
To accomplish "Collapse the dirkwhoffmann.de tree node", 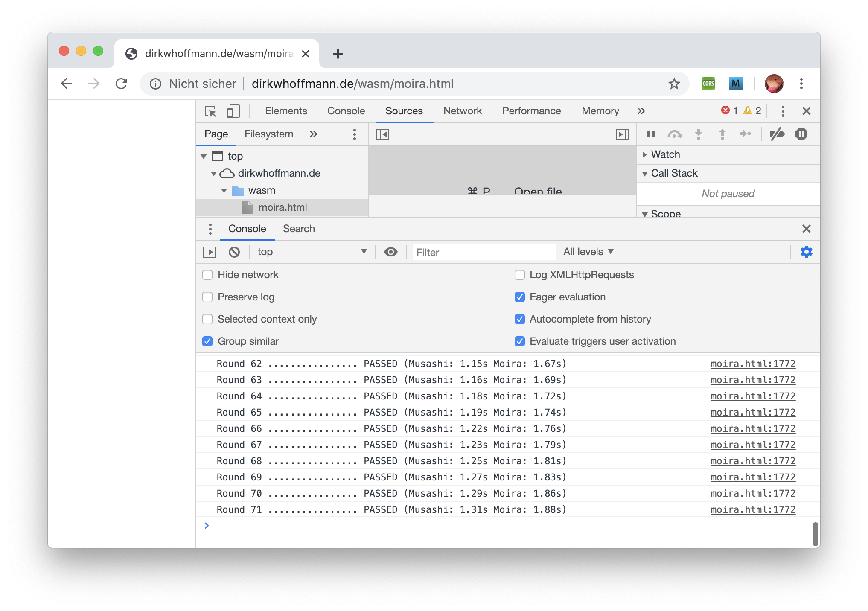I will pos(214,174).
